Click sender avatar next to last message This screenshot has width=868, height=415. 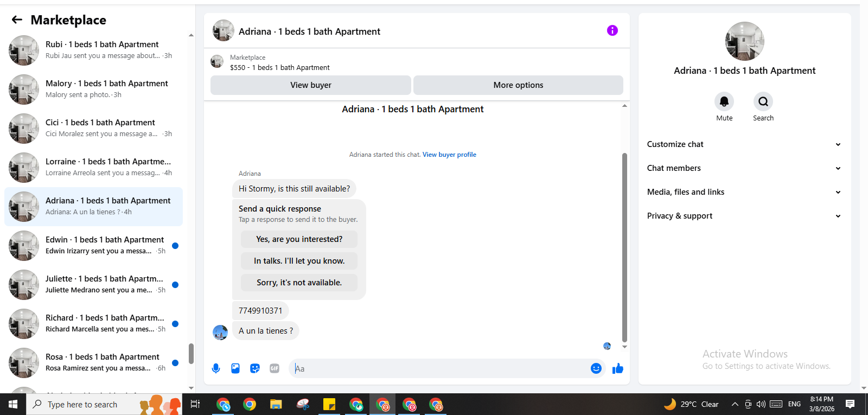coord(220,333)
